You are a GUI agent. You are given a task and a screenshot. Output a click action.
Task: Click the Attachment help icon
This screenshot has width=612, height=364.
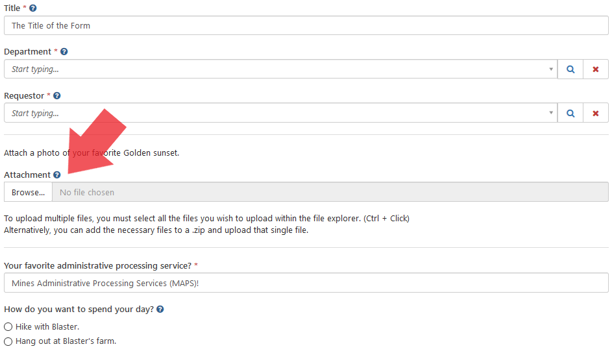click(x=57, y=175)
